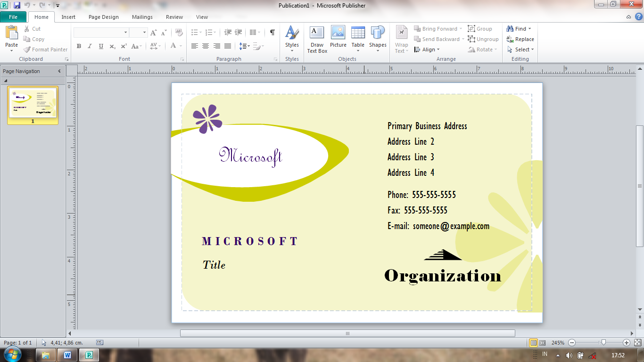Open the Mailings ribbon tab
Screen dimensions: 644x362
click(x=142, y=17)
